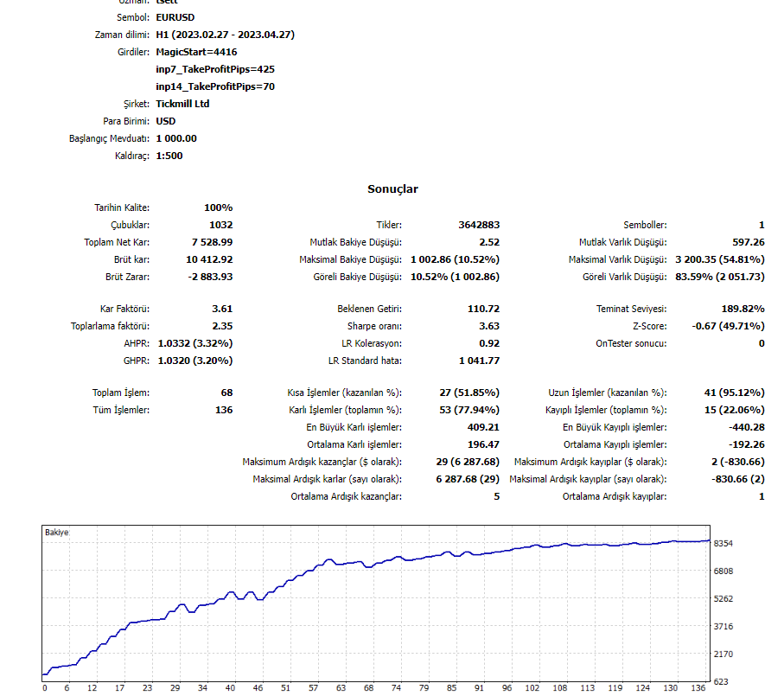Select Kar Faktörü value 3.61
The height and width of the screenshot is (696, 784).
coord(222,309)
